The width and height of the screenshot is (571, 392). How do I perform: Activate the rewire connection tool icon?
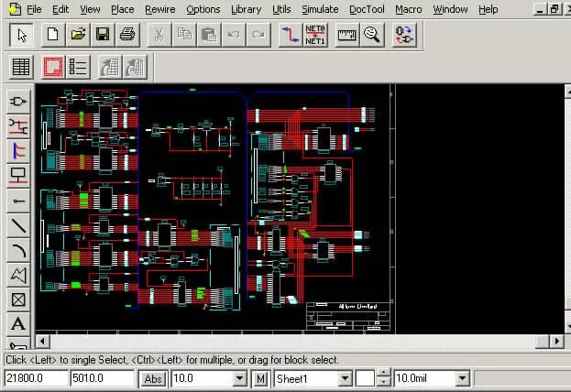coord(290,35)
